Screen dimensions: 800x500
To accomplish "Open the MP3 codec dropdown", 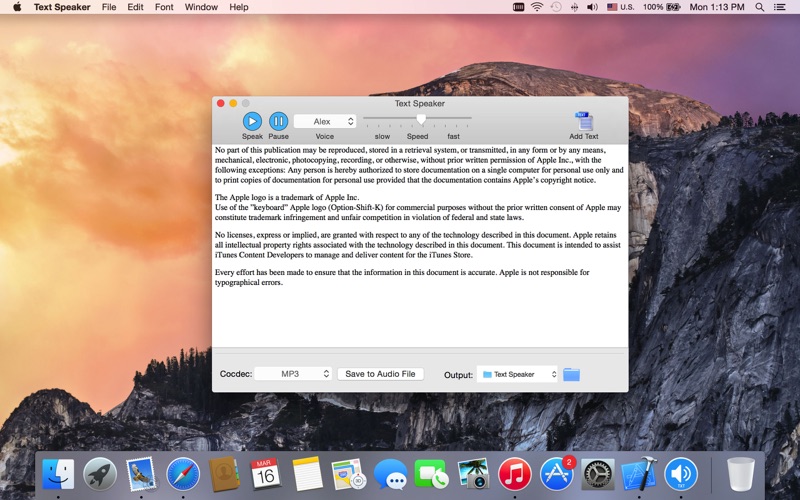I will pyautogui.click(x=293, y=374).
